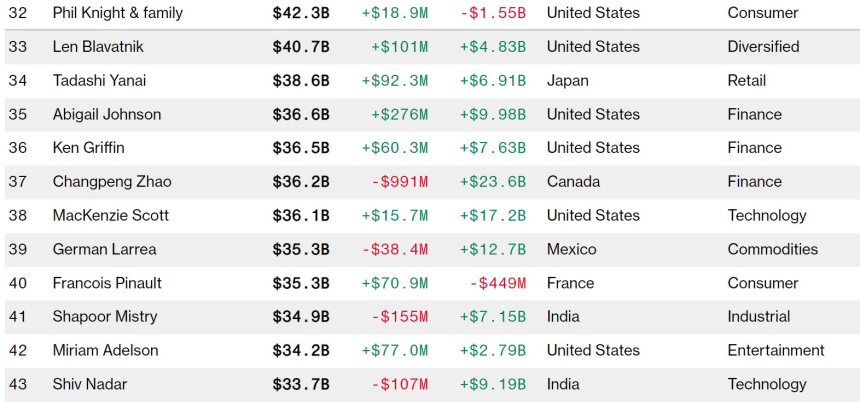Select German Larrea's name
The height and width of the screenshot is (408, 860).
click(105, 249)
